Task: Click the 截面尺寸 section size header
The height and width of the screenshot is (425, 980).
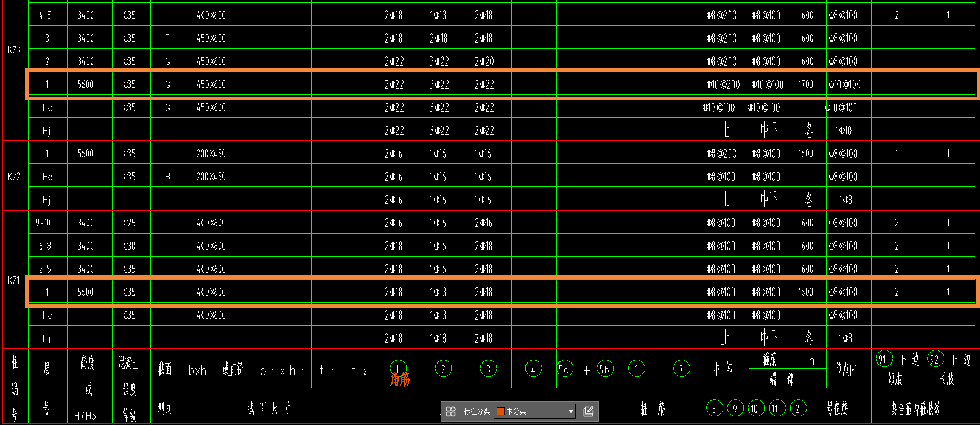Action: pos(269,408)
